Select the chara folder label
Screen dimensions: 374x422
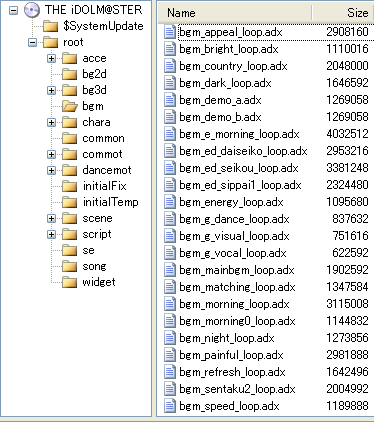96,122
